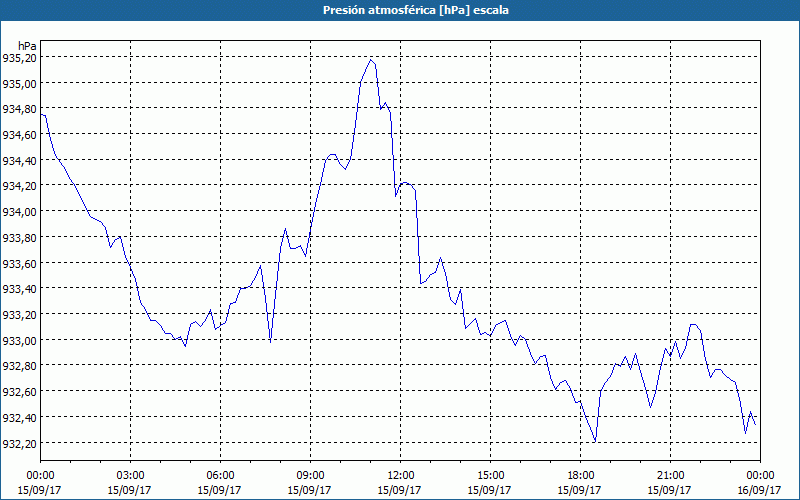
Task: Select the 934,00 y-axis value
Action: 20,211
